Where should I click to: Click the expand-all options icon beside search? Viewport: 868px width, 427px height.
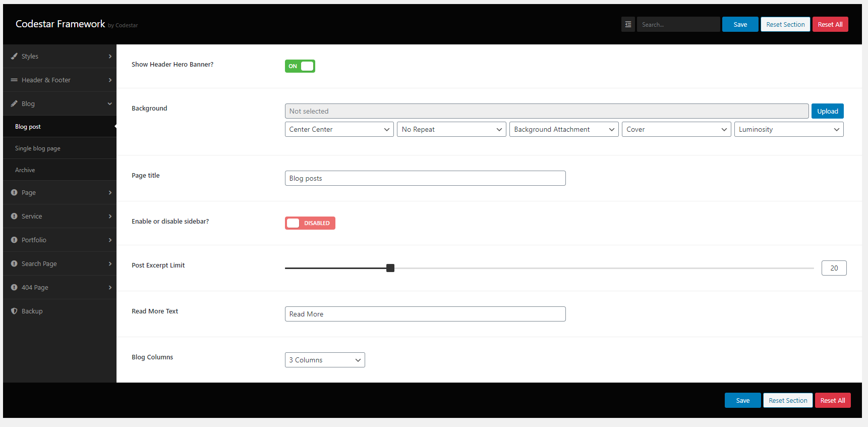[x=628, y=24]
